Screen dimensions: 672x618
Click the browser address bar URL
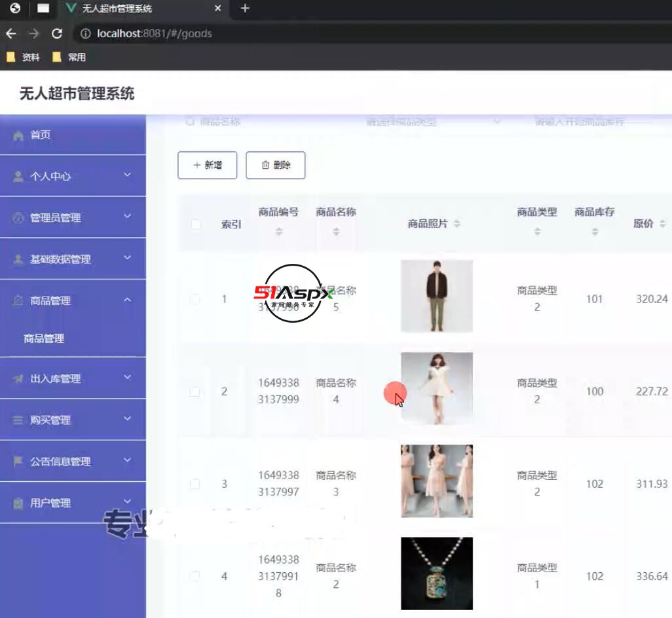click(155, 33)
